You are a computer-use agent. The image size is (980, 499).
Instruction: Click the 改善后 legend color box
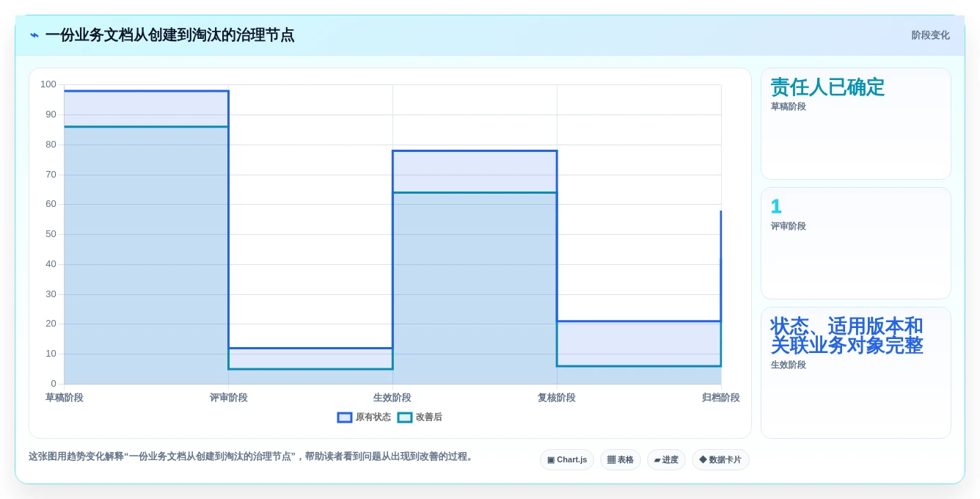coord(405,418)
